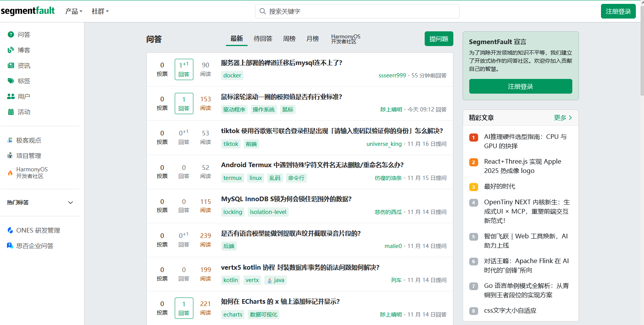Expand the 热门标签 section
This screenshot has height=325, width=644.
71,202
